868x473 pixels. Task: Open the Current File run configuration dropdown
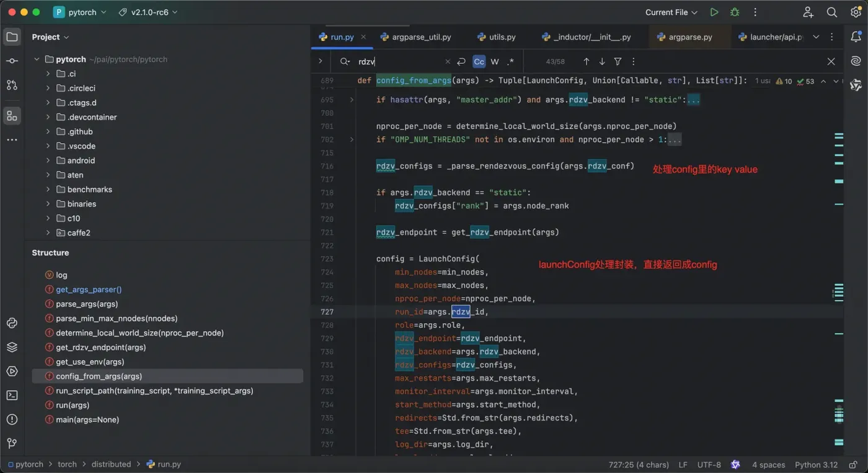point(671,12)
